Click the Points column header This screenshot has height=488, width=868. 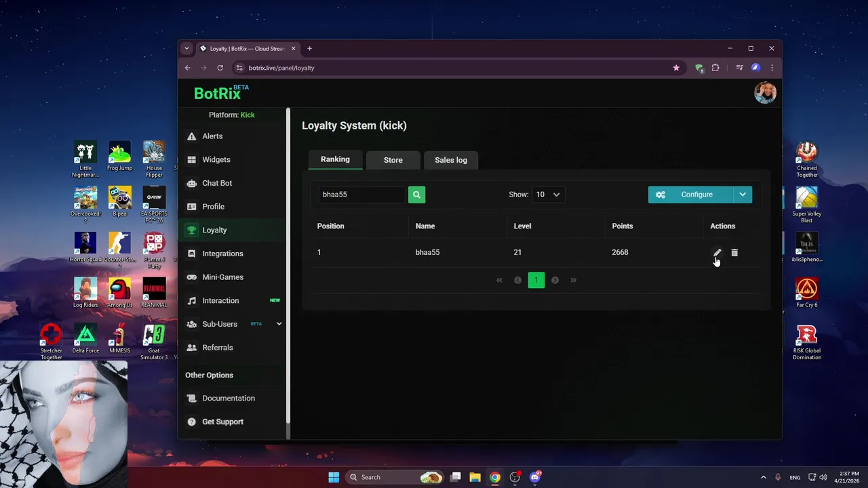[x=622, y=226]
